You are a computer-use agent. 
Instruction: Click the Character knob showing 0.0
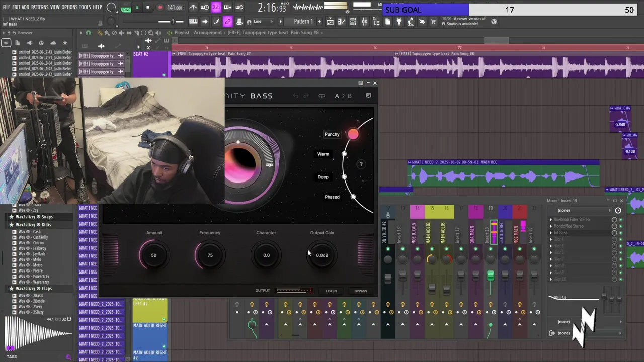(x=266, y=255)
